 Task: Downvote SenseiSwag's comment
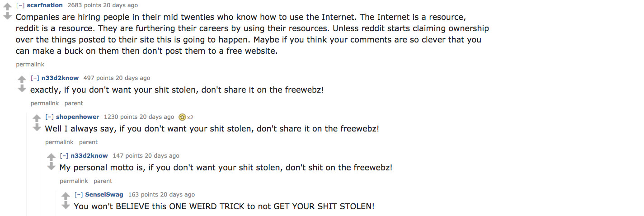click(66, 205)
